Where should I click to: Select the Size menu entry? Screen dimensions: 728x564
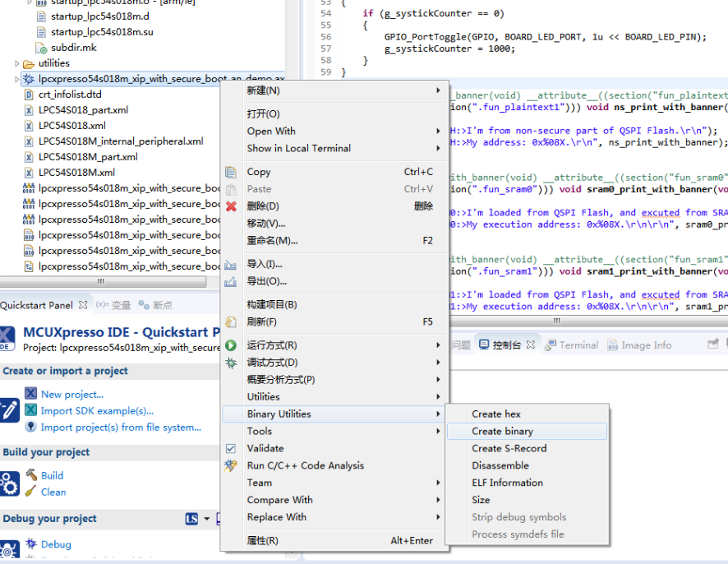click(527, 500)
